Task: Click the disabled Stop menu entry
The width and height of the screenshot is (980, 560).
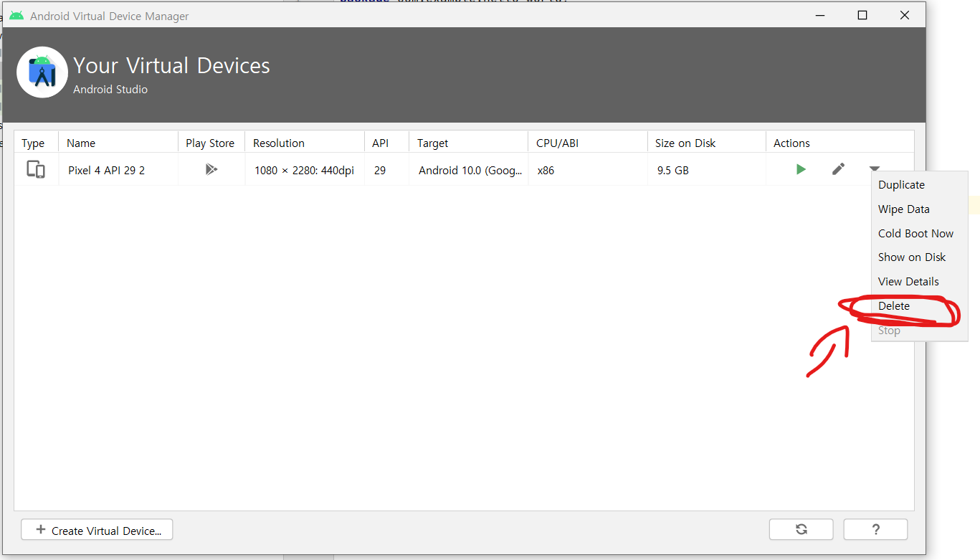Action: [x=889, y=330]
